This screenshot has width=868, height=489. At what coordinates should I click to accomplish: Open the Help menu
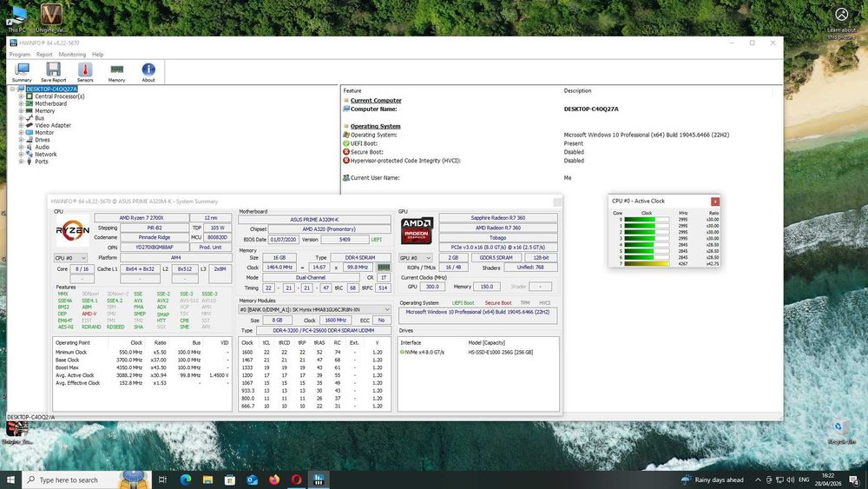coord(97,54)
